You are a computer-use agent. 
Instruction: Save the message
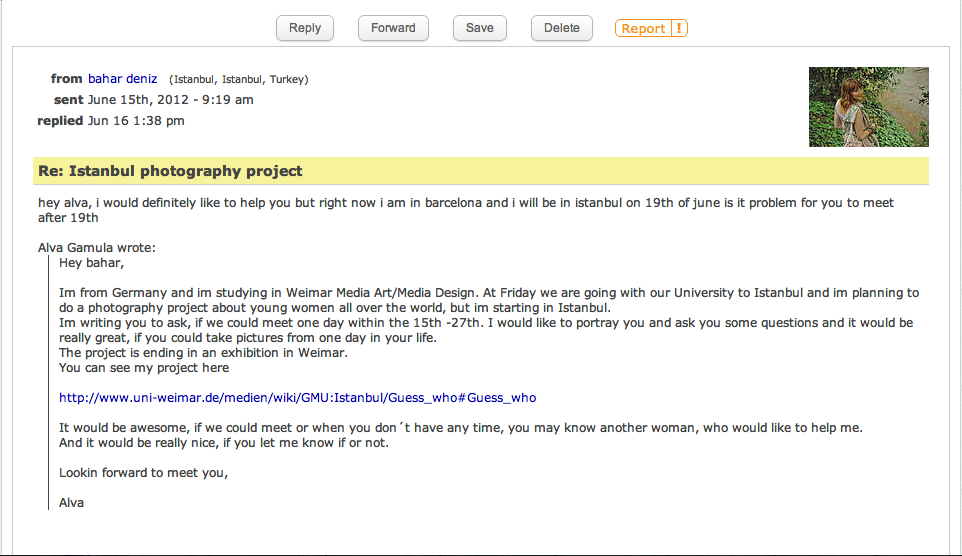480,28
